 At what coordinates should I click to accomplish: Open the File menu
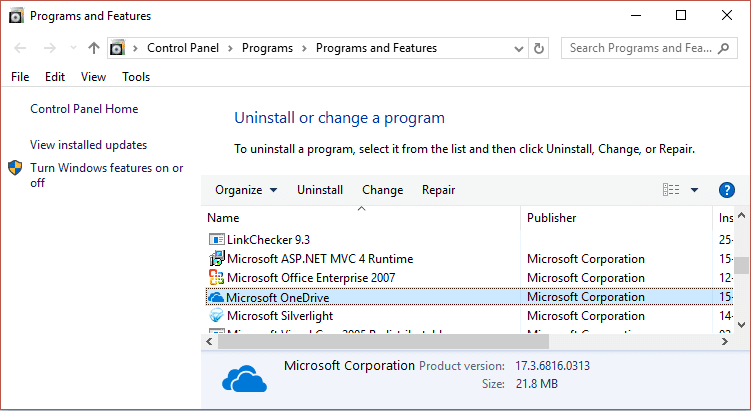20,77
